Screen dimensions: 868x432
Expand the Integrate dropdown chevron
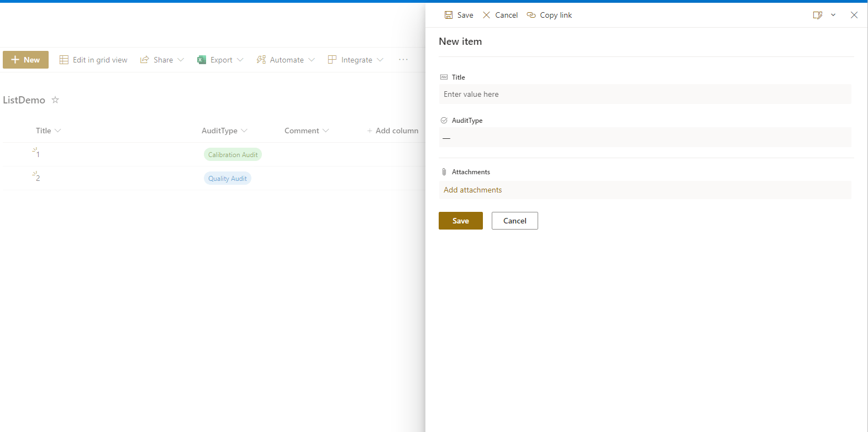click(x=380, y=60)
